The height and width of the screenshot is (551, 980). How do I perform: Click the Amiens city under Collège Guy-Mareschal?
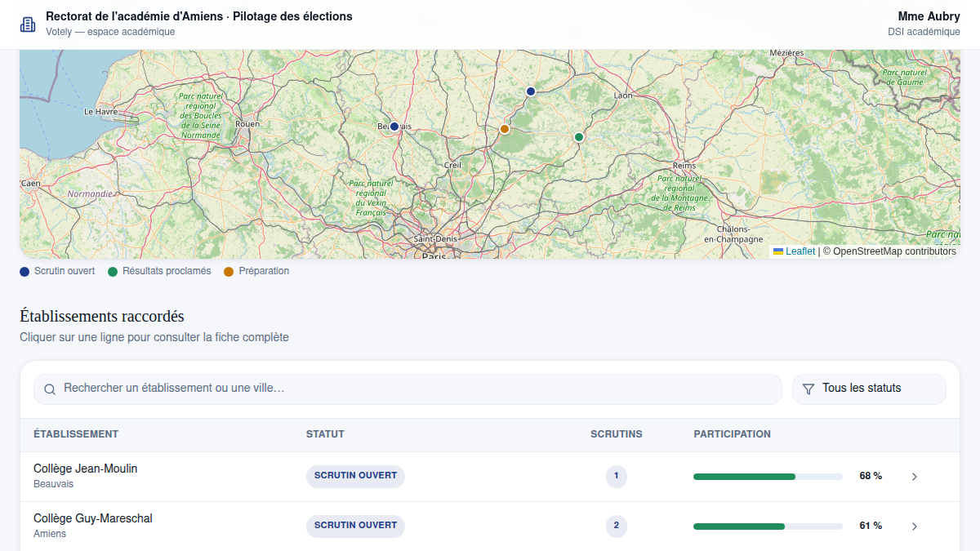click(50, 534)
